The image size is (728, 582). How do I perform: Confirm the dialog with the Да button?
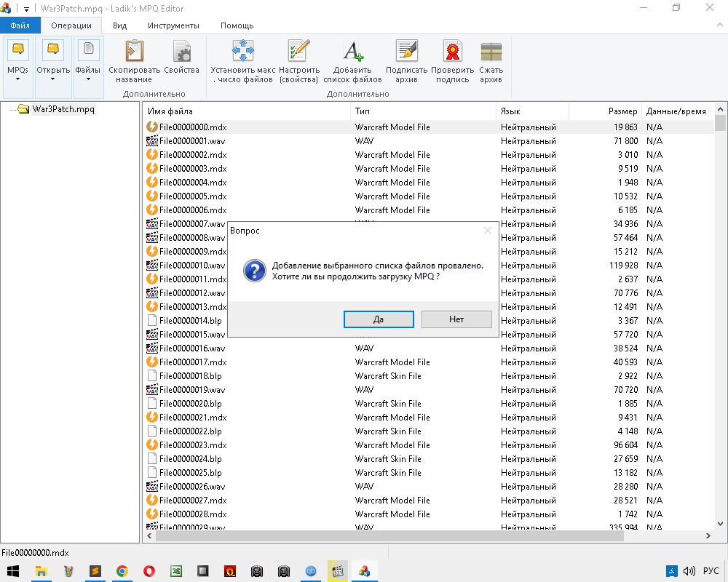point(379,319)
